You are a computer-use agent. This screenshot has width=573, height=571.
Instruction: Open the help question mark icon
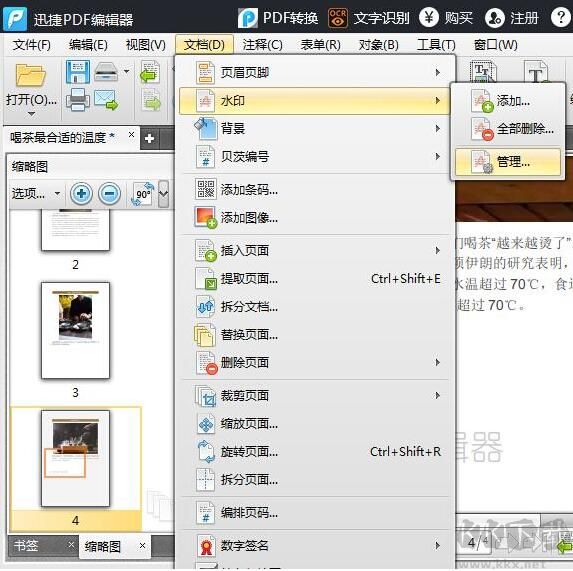(561, 18)
